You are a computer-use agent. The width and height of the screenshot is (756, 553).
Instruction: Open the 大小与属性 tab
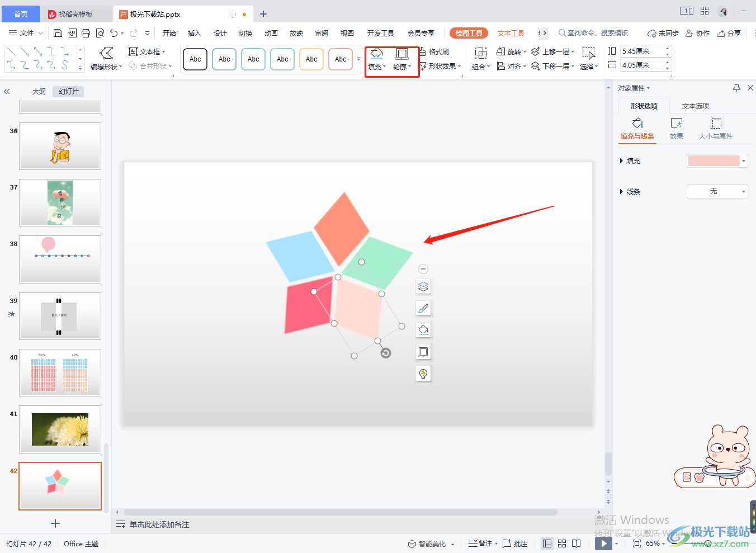(x=716, y=129)
